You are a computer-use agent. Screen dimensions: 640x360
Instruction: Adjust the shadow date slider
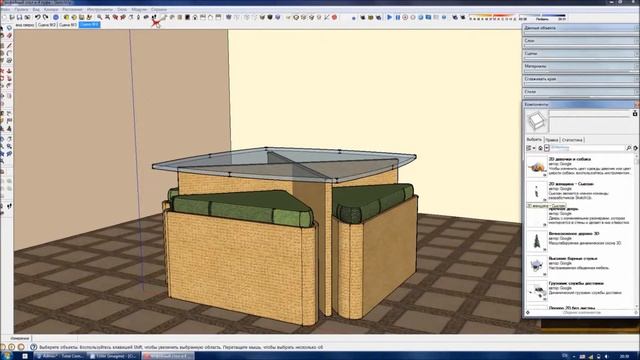pos(493,16)
